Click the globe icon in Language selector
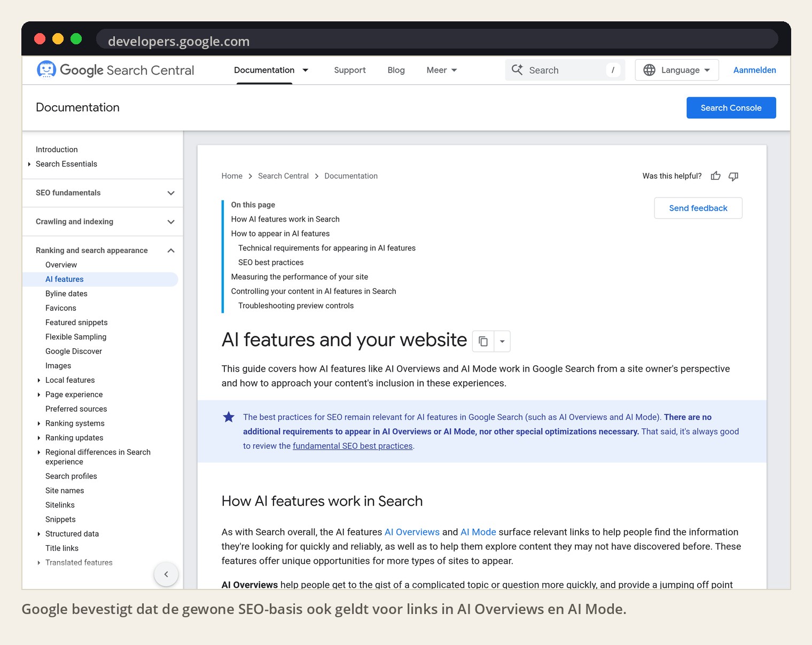 (x=649, y=70)
